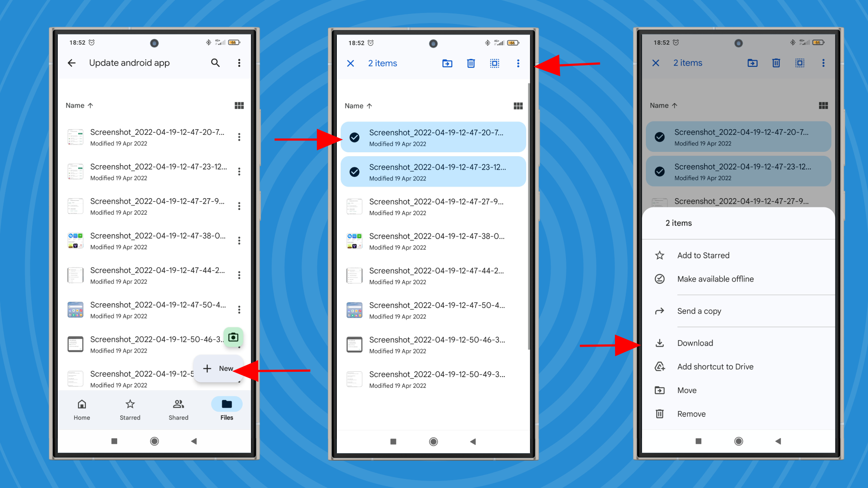Viewport: 868px width, 488px height.
Task: Click the three-dot overflow menu icon
Action: [518, 64]
